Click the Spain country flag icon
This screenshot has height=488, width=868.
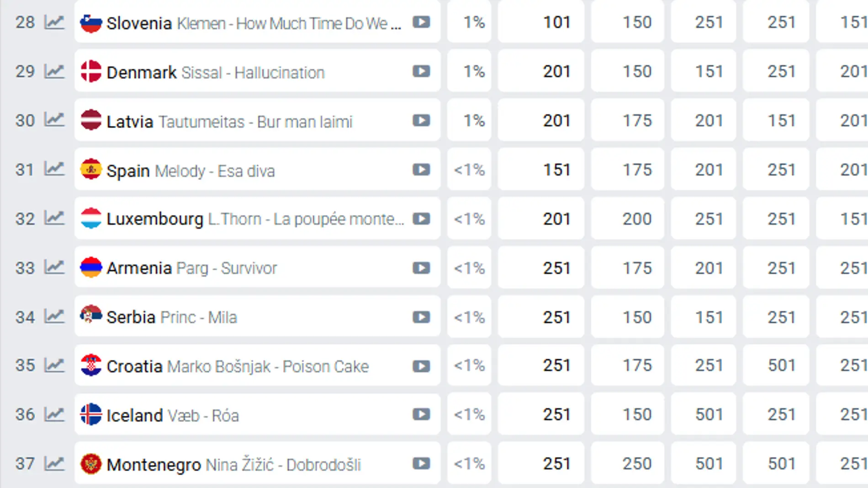(91, 170)
